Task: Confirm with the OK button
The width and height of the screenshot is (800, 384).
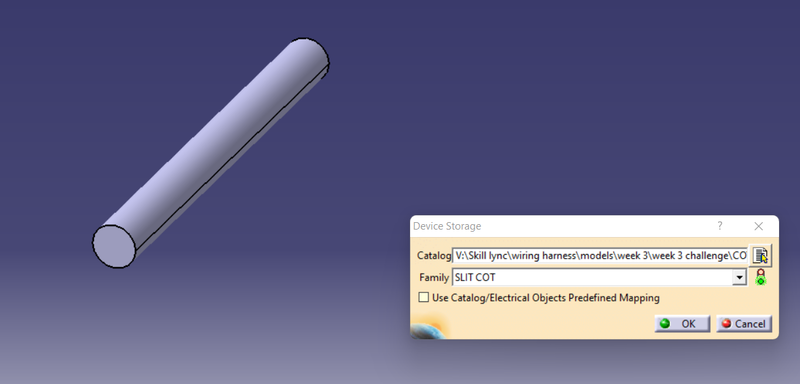Action: click(682, 324)
